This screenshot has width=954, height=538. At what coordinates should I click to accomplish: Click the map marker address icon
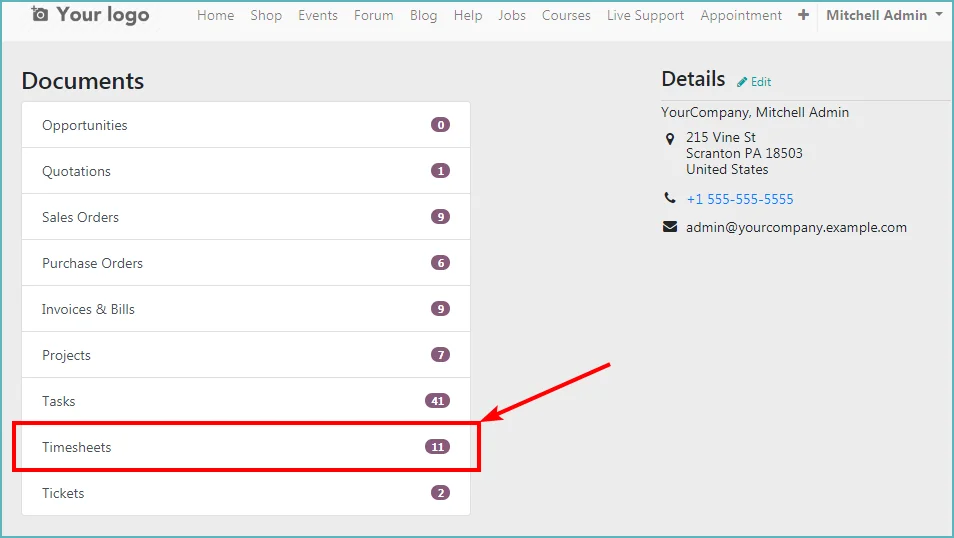click(670, 139)
